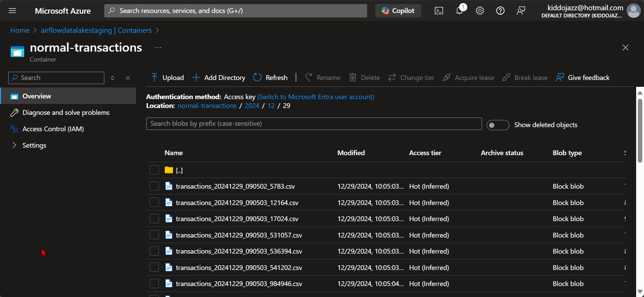Open the notifications bell
This screenshot has width=644, height=297.
(459, 11)
